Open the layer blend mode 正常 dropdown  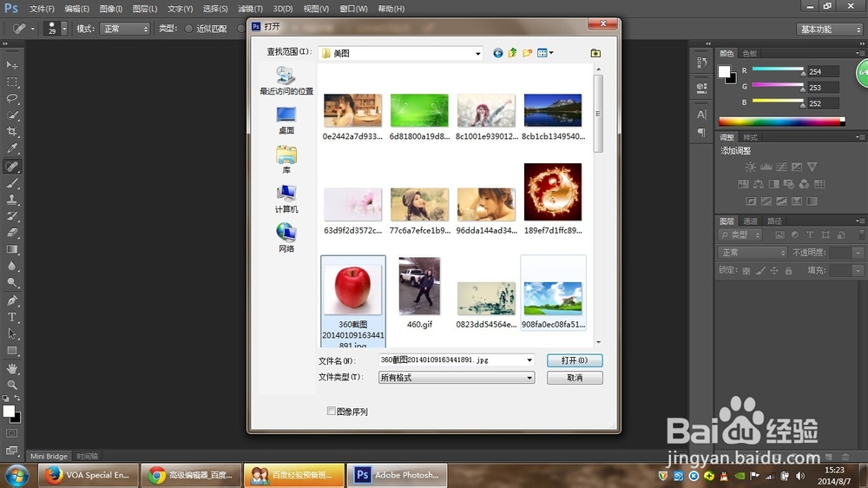[x=753, y=253]
